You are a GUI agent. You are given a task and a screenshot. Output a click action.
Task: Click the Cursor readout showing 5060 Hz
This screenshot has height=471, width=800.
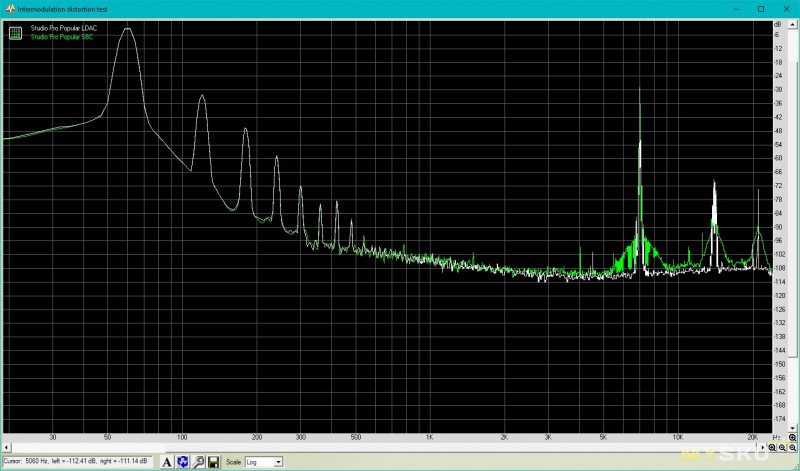[77, 461]
